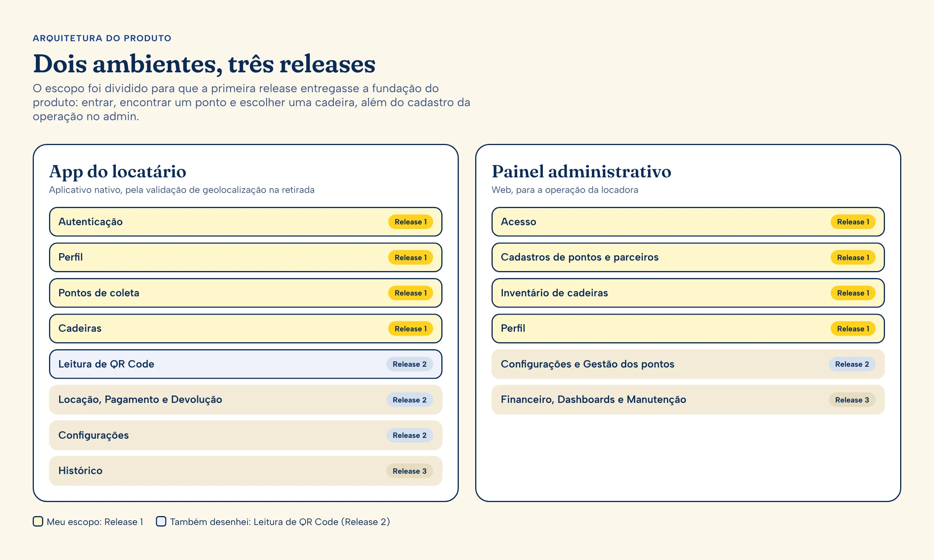The width and height of the screenshot is (934, 560).
Task: Click Release 2 badge on Locação row
Action: pos(409,400)
